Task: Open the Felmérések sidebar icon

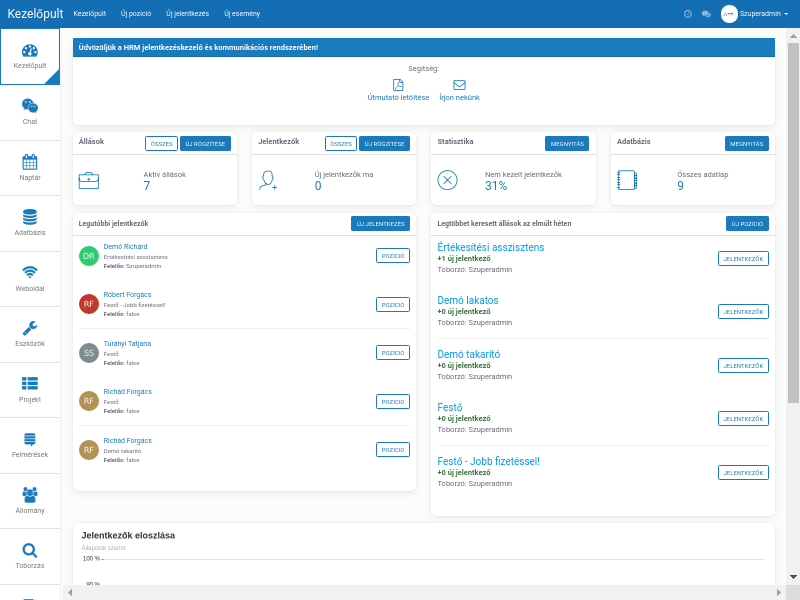Action: [x=30, y=439]
